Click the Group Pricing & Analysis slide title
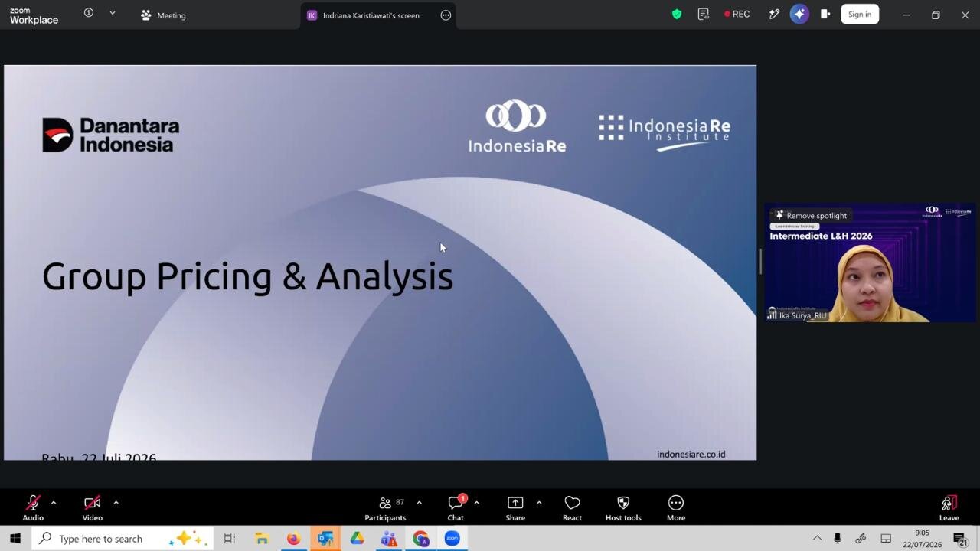This screenshot has height=551, width=980. click(x=247, y=276)
